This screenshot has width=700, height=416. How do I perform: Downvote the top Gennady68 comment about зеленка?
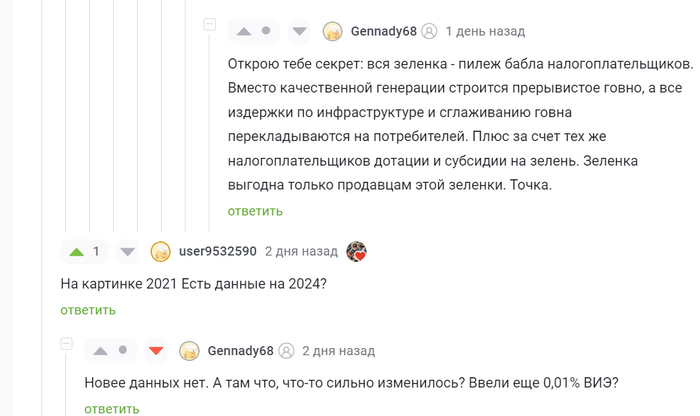pos(299,32)
